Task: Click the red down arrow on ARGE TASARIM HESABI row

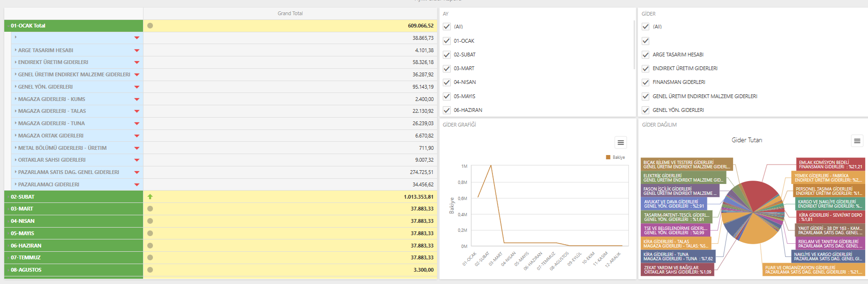Action: (137, 50)
